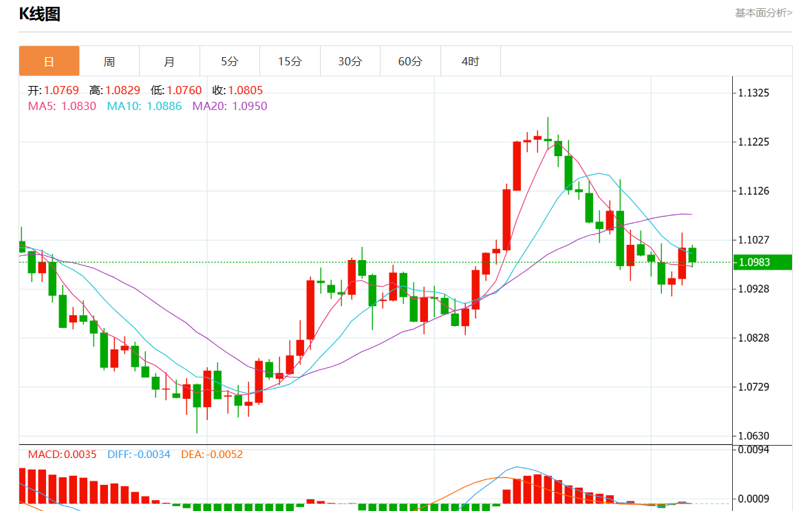Open the 基本面分析> link
812x511 pixels.
pyautogui.click(x=763, y=13)
